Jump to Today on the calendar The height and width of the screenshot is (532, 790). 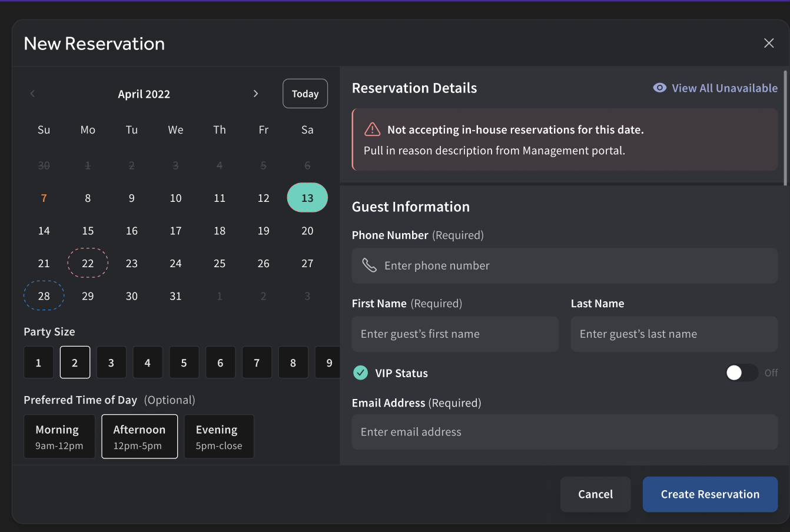tap(305, 94)
